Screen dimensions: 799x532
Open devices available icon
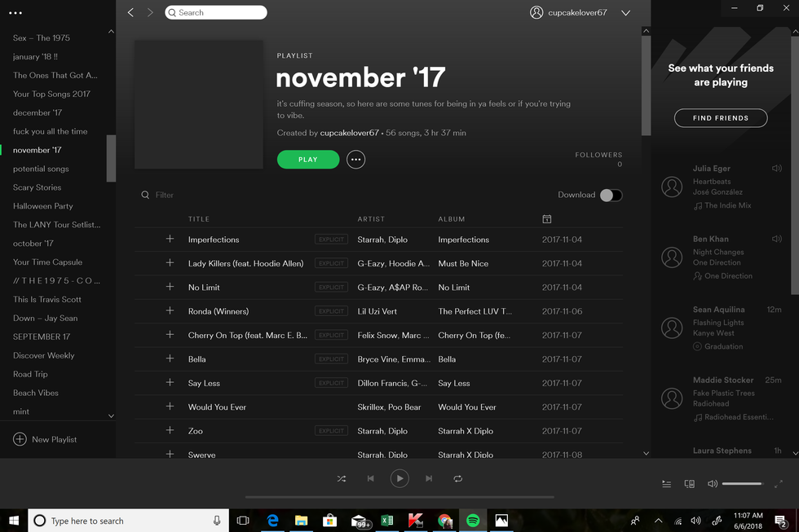coord(690,484)
